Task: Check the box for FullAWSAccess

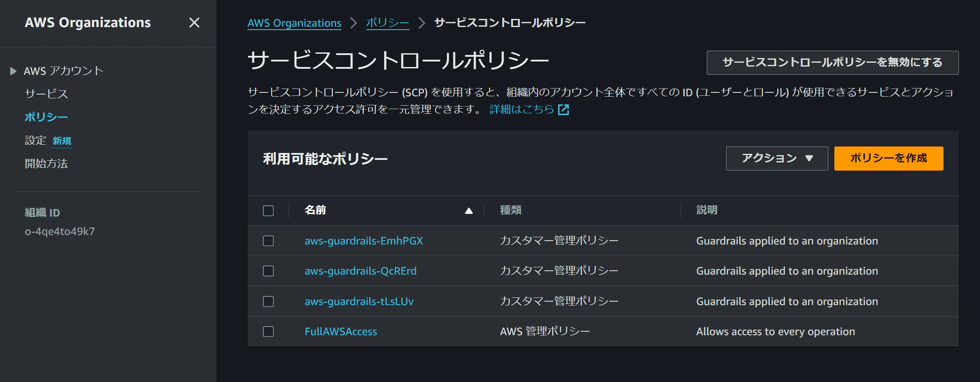Action: [268, 331]
